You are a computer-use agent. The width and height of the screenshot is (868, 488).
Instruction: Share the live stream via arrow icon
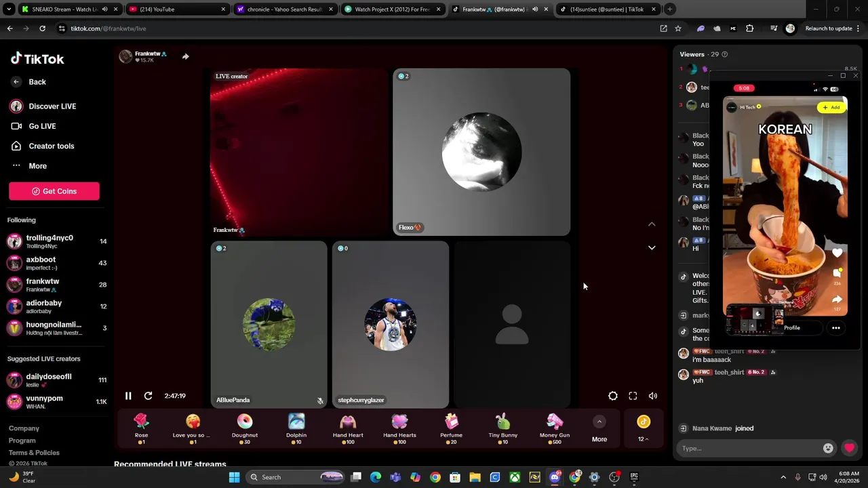point(185,56)
